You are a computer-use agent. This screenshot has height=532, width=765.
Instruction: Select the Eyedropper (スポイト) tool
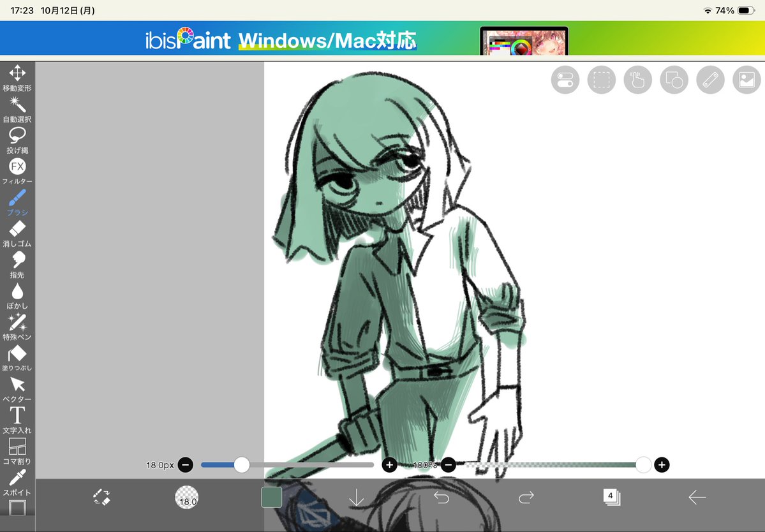(x=17, y=483)
